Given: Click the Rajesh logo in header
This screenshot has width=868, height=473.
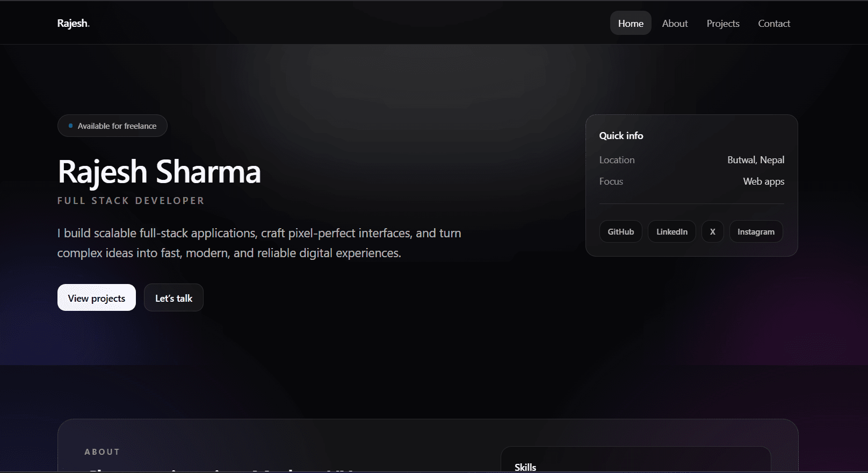Looking at the screenshot, I should point(74,23).
